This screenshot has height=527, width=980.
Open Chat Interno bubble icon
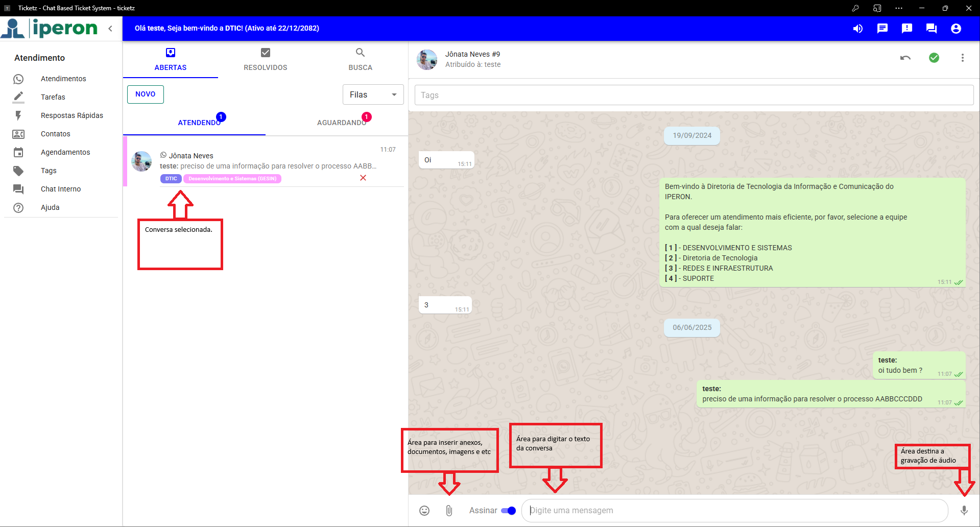coord(18,189)
